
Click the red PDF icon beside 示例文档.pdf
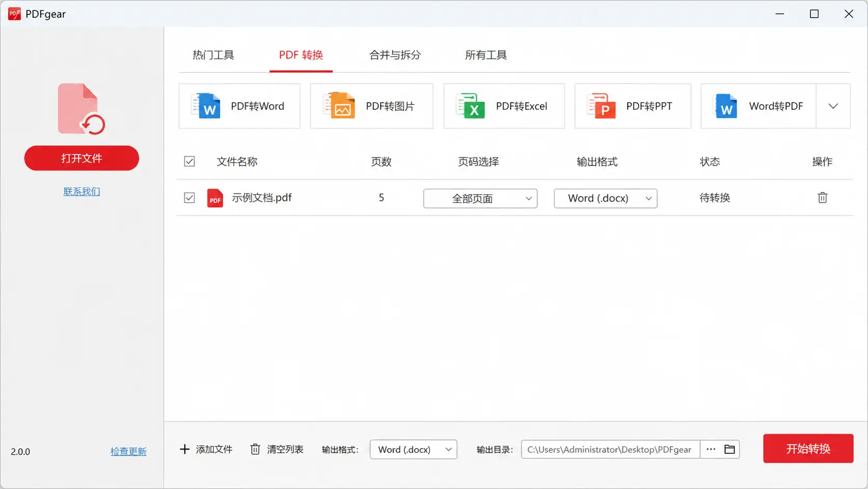point(215,198)
